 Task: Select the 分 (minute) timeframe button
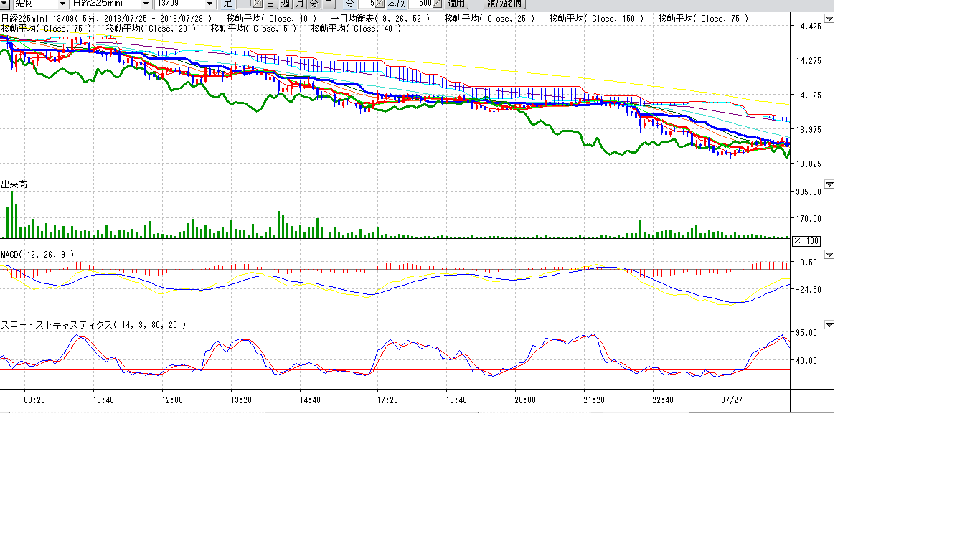pos(314,4)
